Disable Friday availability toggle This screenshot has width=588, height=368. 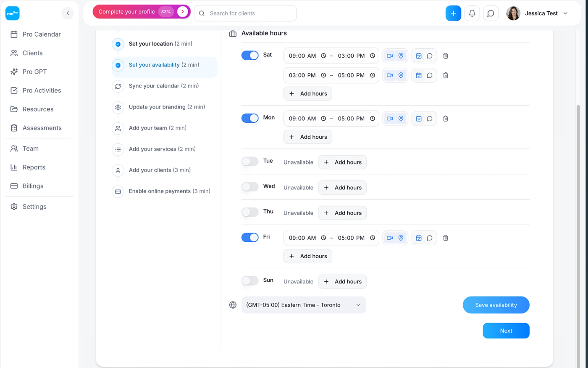(x=250, y=237)
